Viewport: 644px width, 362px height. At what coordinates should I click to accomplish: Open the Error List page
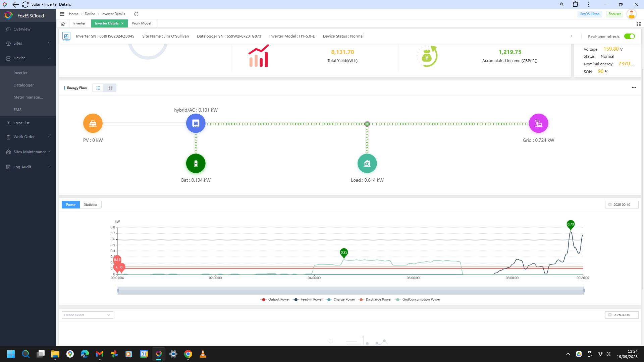pos(21,123)
